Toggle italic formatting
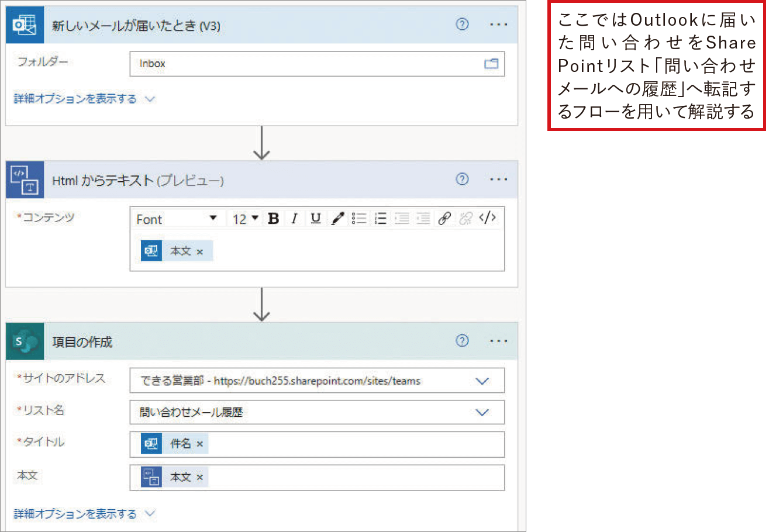Image resolution: width=769 pixels, height=532 pixels. tap(295, 219)
